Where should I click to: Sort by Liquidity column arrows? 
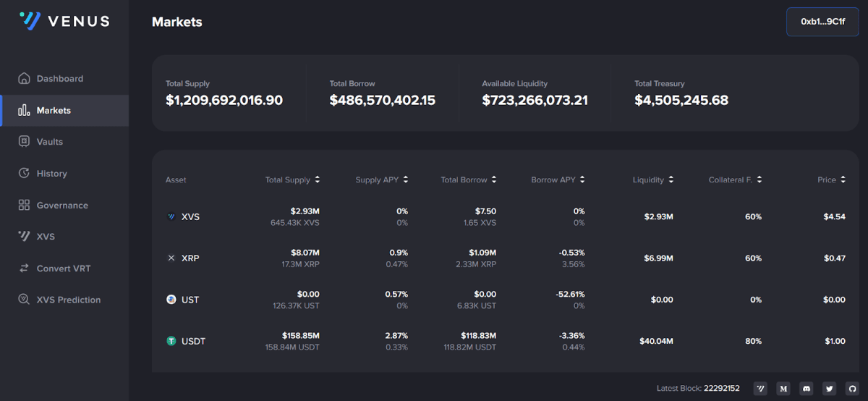[x=671, y=180]
